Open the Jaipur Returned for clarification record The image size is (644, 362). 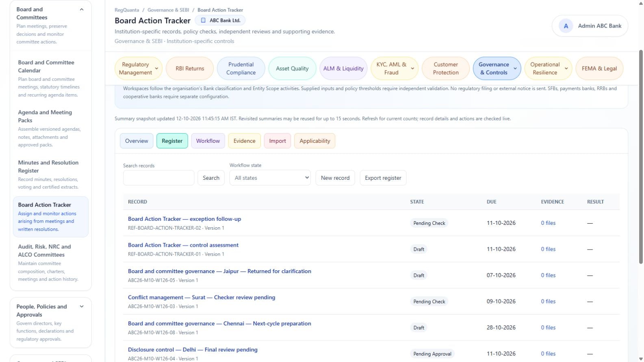click(x=219, y=271)
